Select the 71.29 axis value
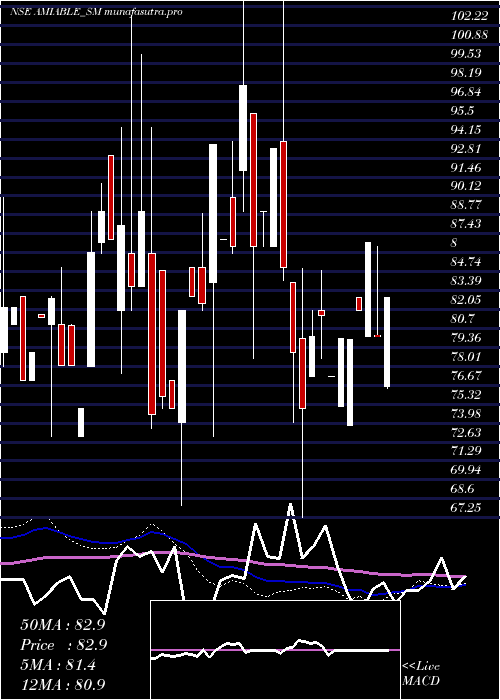This screenshot has width=500, height=700. click(x=466, y=451)
